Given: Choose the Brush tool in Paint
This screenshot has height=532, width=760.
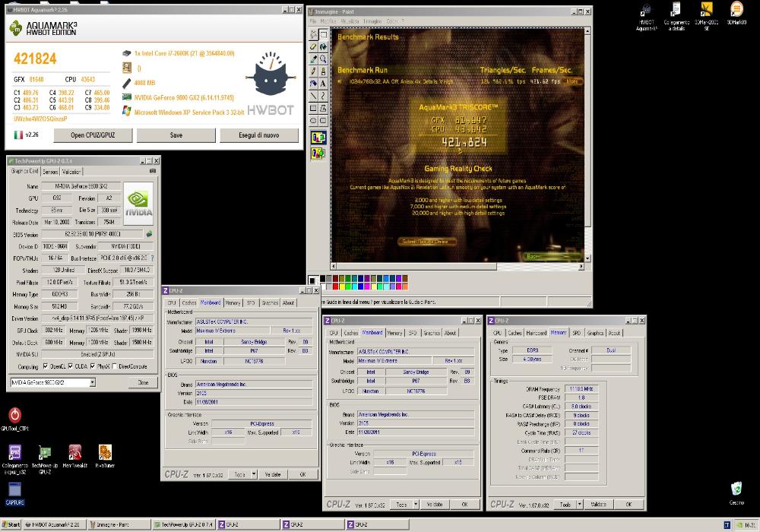Looking at the screenshot, I should pyautogui.click(x=323, y=71).
